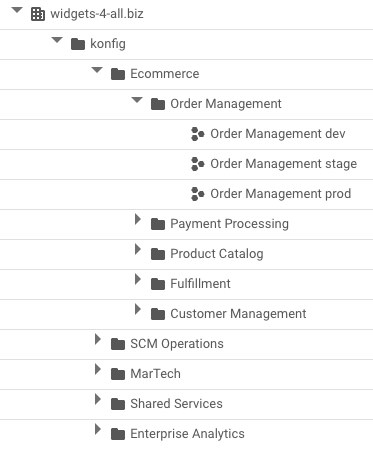Click the Order Management dev project icon
373x449 pixels.
pos(198,134)
